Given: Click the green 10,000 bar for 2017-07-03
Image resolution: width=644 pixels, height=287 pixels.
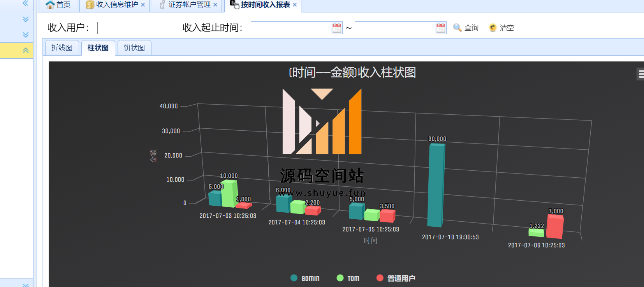Looking at the screenshot, I should 229,193.
